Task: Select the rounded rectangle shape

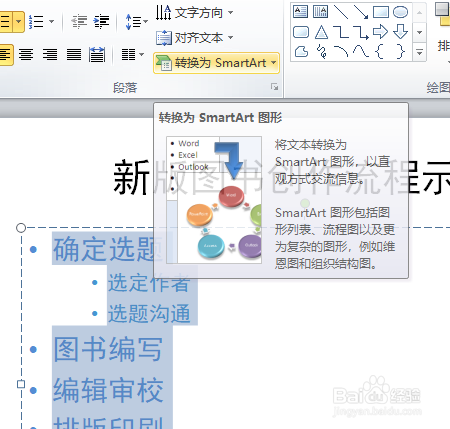Action: [301, 32]
